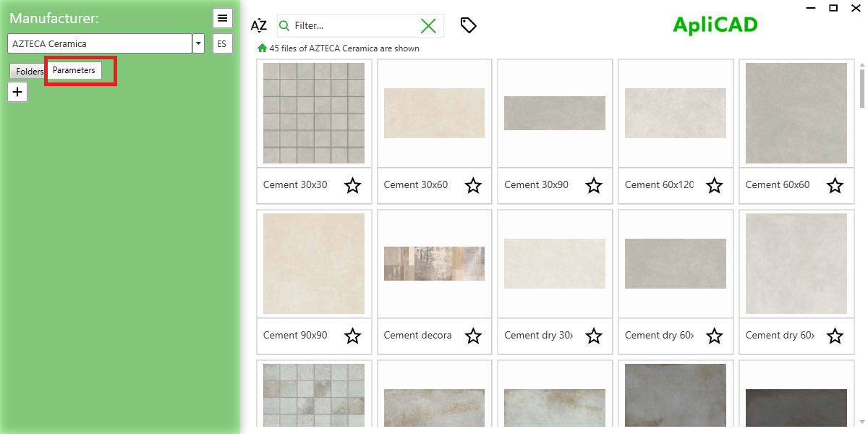The image size is (868, 434).
Task: Open the manufacturer dropdown arrow
Action: [197, 43]
